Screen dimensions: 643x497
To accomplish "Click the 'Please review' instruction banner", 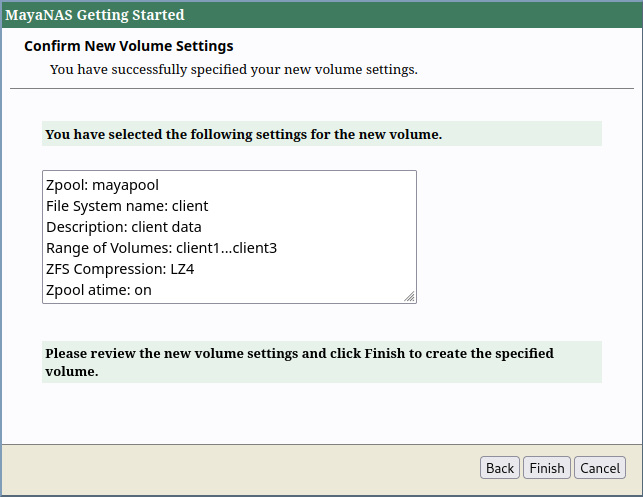I will (x=321, y=362).
